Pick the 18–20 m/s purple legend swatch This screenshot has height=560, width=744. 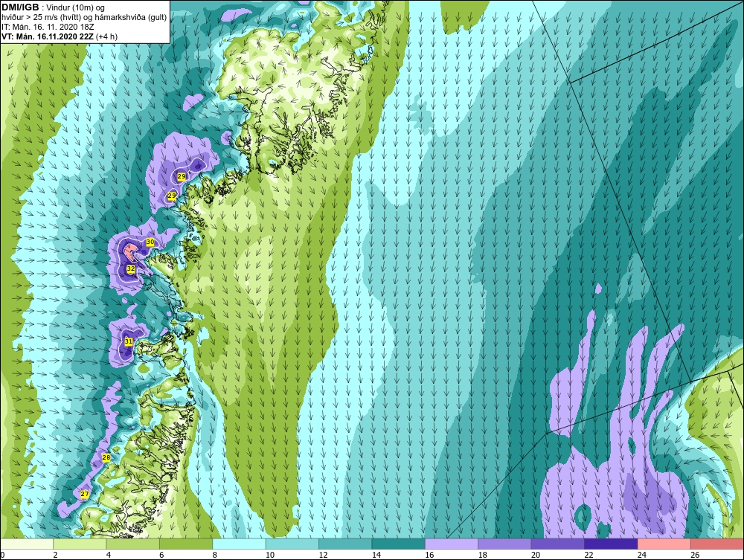tap(505, 544)
